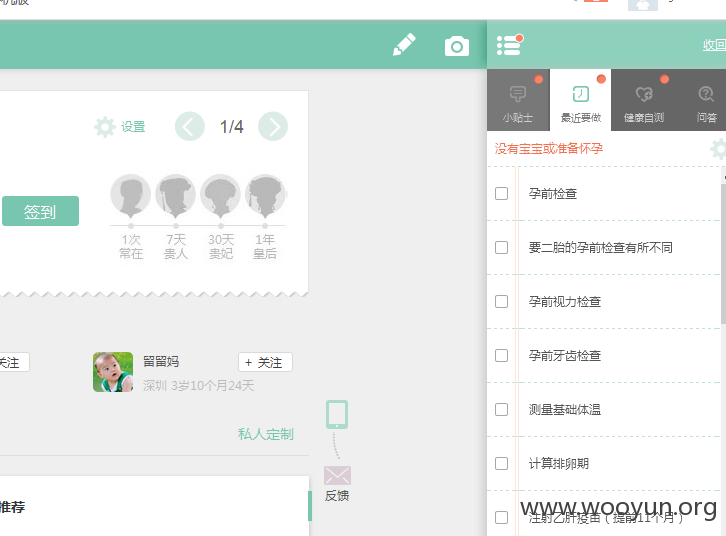Click the gear icon beside 没有宝宝或准备怀孕
This screenshot has width=726, height=536.
(x=718, y=149)
